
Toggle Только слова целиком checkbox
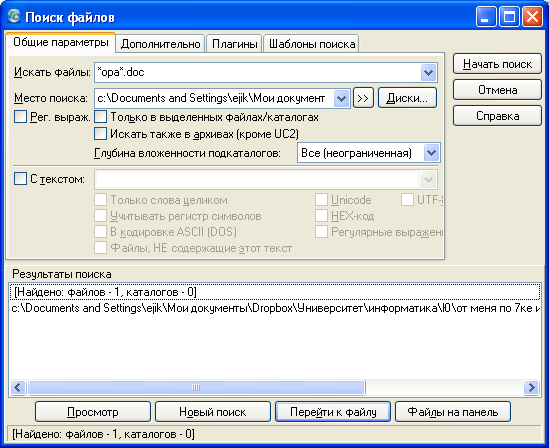(x=100, y=200)
